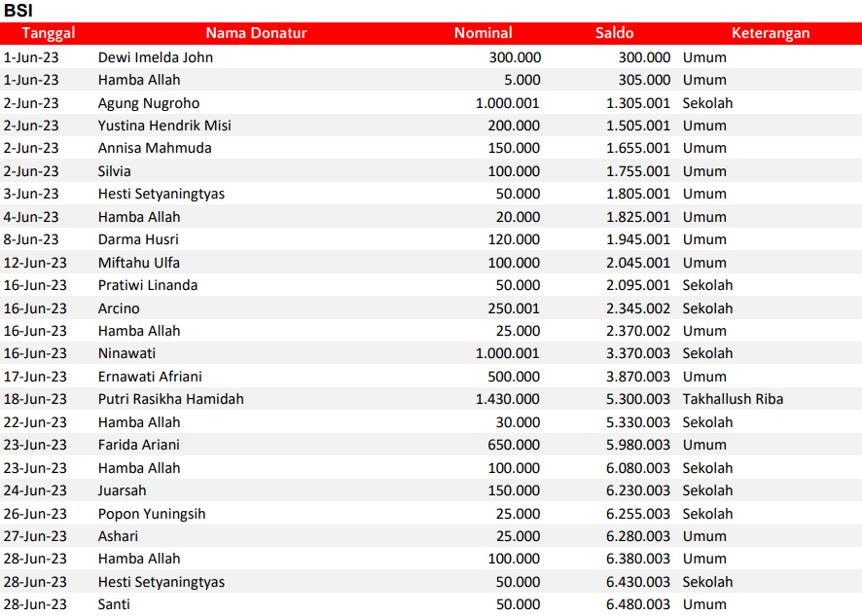Screen dimensions: 862x616
Task: Select the Darma Husri name cell
Action: 138,239
